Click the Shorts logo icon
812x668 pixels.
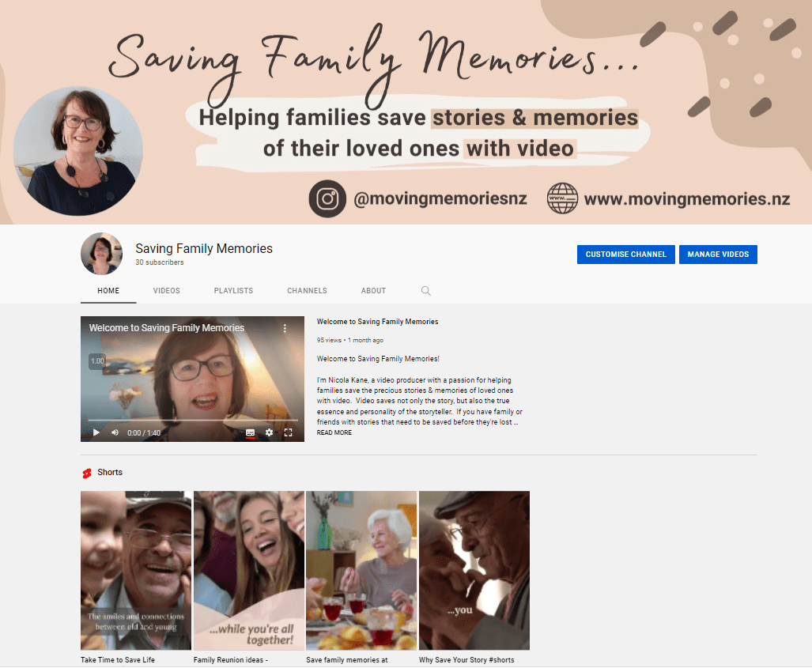tap(87, 473)
